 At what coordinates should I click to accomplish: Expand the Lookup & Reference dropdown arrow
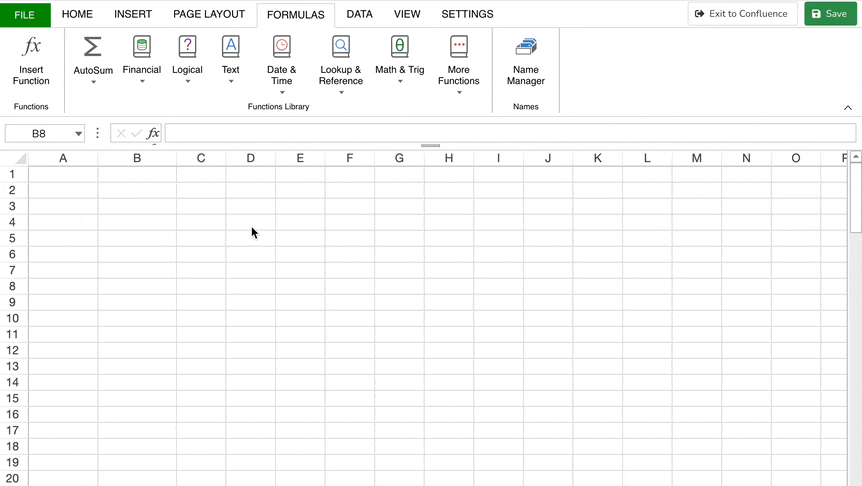pyautogui.click(x=341, y=92)
